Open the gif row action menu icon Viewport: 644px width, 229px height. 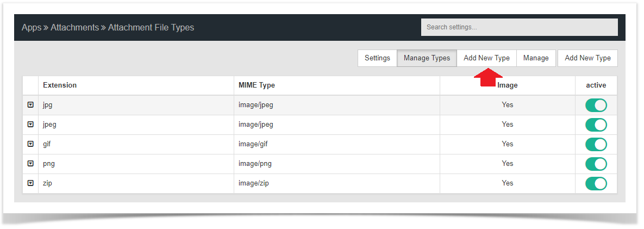(30, 144)
